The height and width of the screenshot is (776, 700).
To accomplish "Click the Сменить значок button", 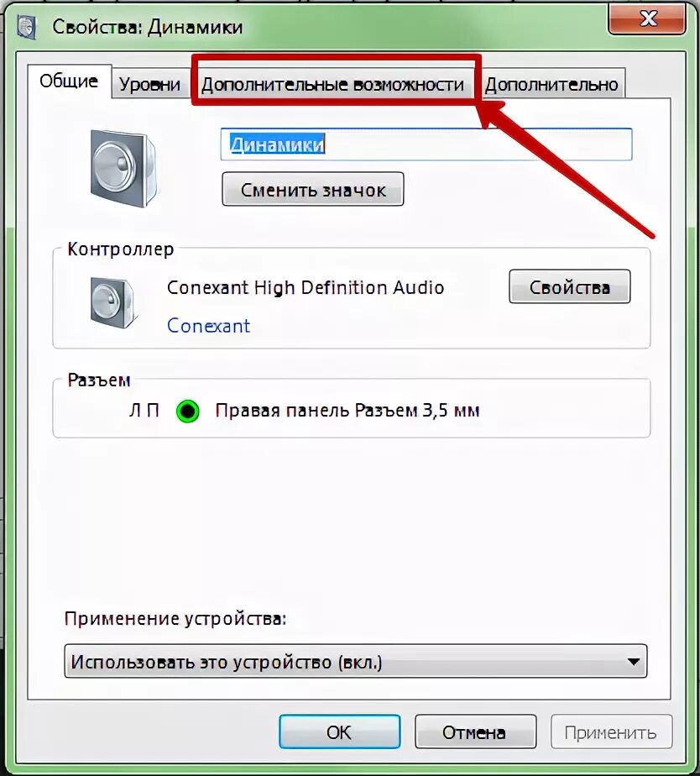I will point(313,189).
